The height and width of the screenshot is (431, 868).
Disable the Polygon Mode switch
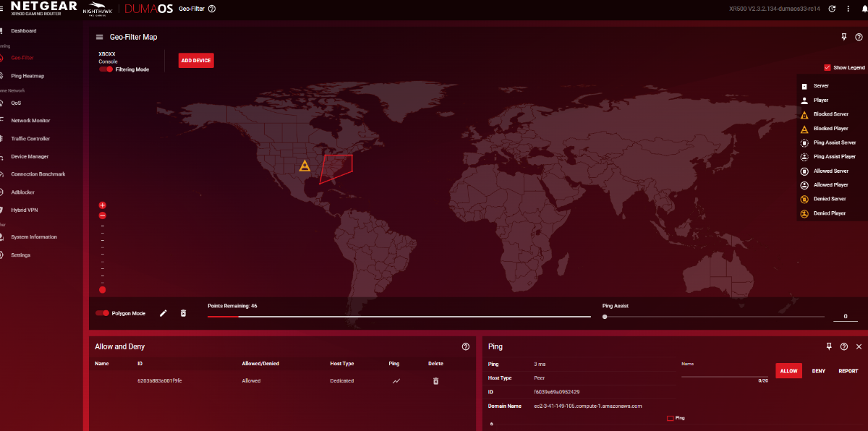pos(103,313)
